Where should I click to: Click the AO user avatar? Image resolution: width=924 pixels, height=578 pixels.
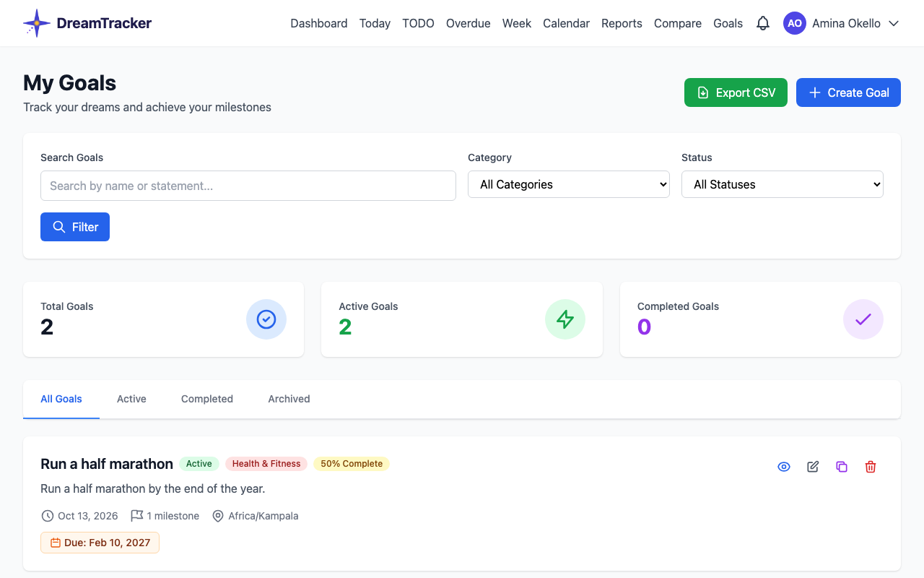[x=795, y=23]
